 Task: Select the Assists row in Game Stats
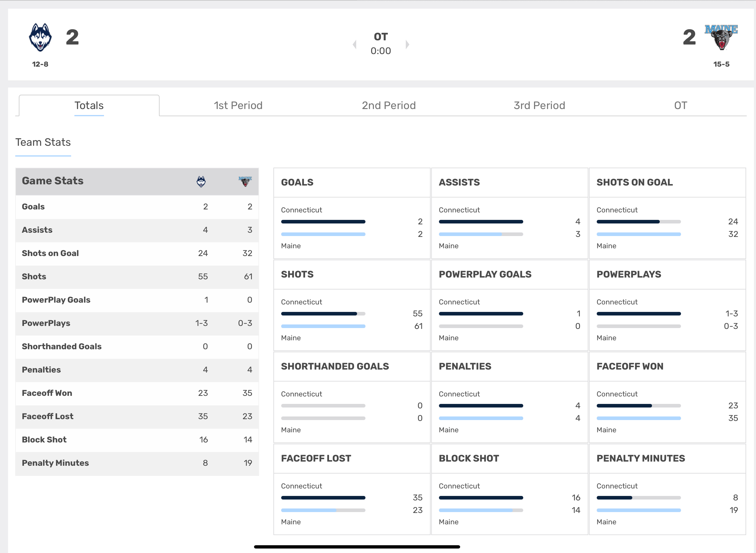point(137,230)
